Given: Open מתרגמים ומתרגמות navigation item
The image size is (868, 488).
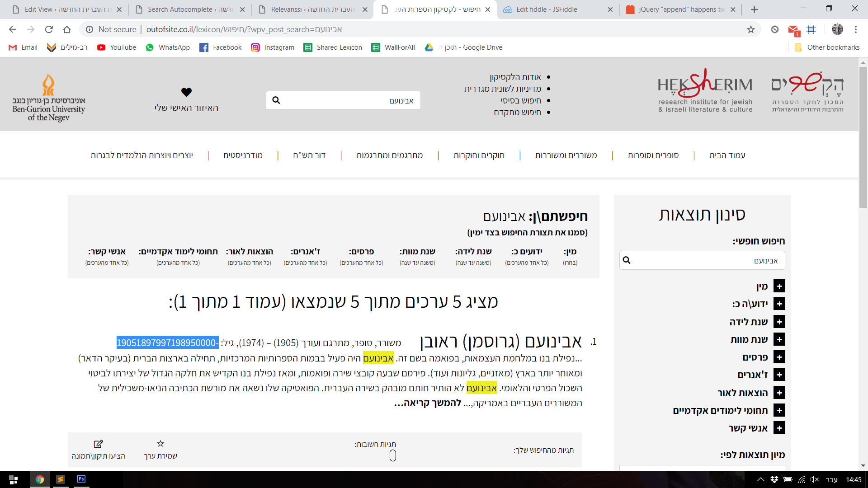Looking at the screenshot, I should (389, 155).
